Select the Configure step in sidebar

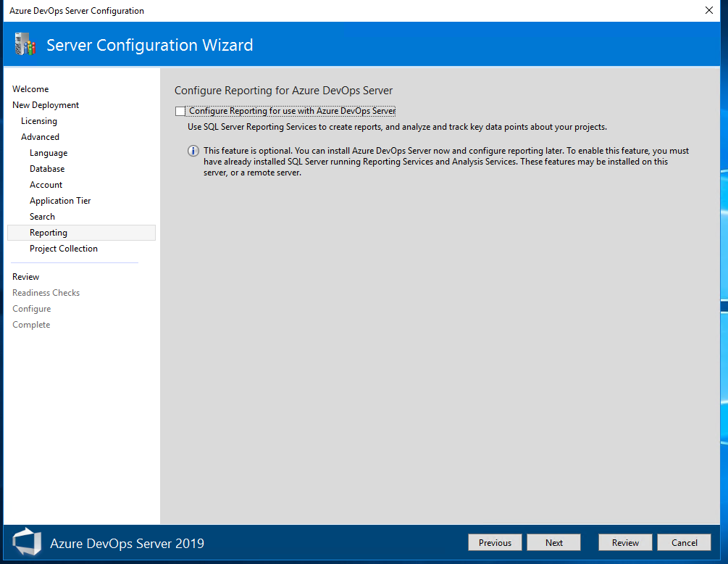pos(32,309)
